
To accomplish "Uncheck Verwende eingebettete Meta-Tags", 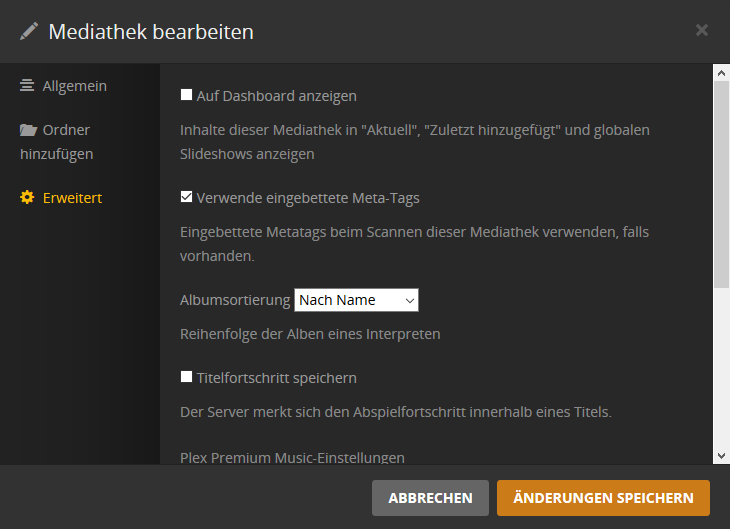I will point(186,197).
